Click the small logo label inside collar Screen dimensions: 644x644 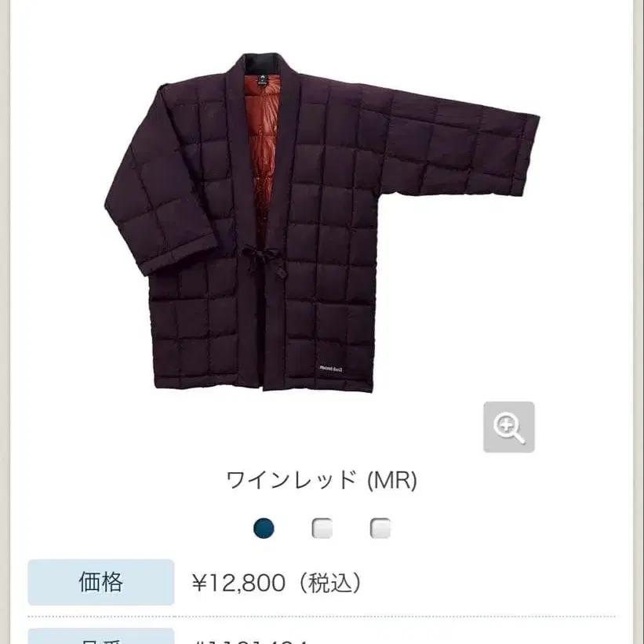click(263, 78)
